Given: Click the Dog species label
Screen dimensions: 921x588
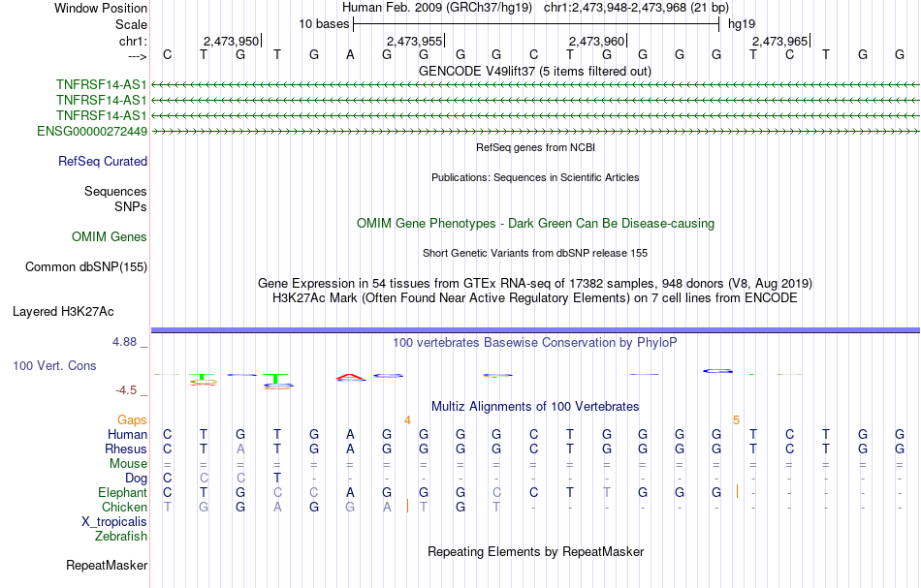Looking at the screenshot, I should [x=136, y=479].
